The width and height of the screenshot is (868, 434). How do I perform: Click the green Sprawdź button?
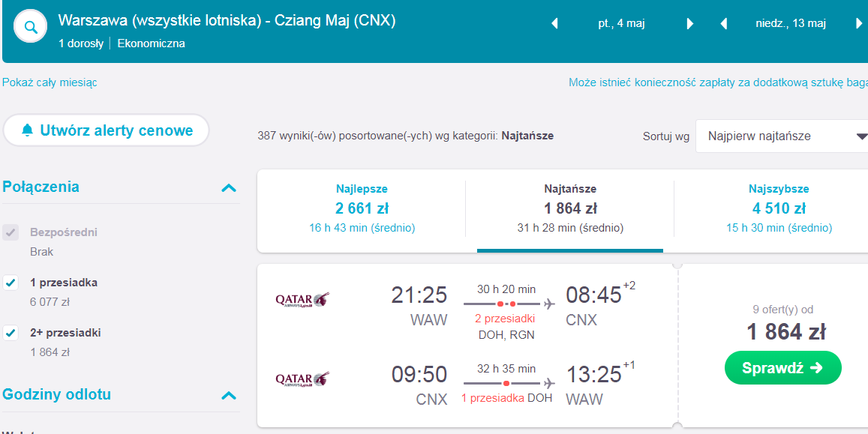click(x=782, y=367)
